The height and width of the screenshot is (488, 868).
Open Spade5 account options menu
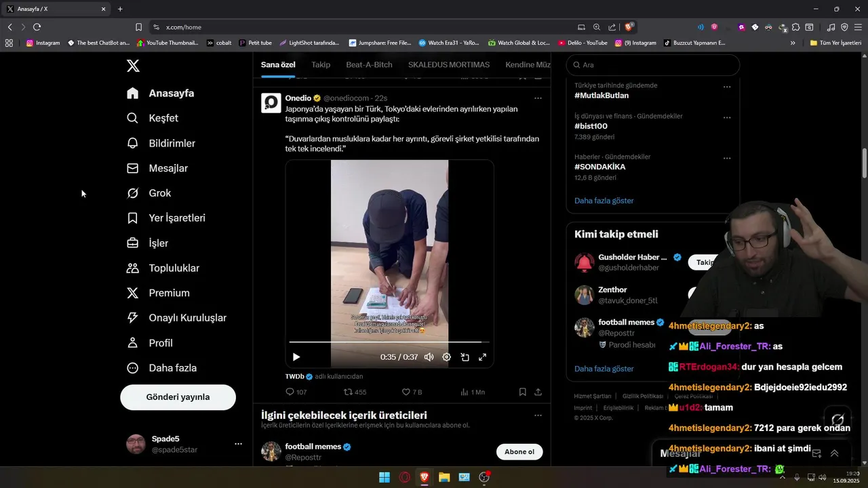(238, 444)
